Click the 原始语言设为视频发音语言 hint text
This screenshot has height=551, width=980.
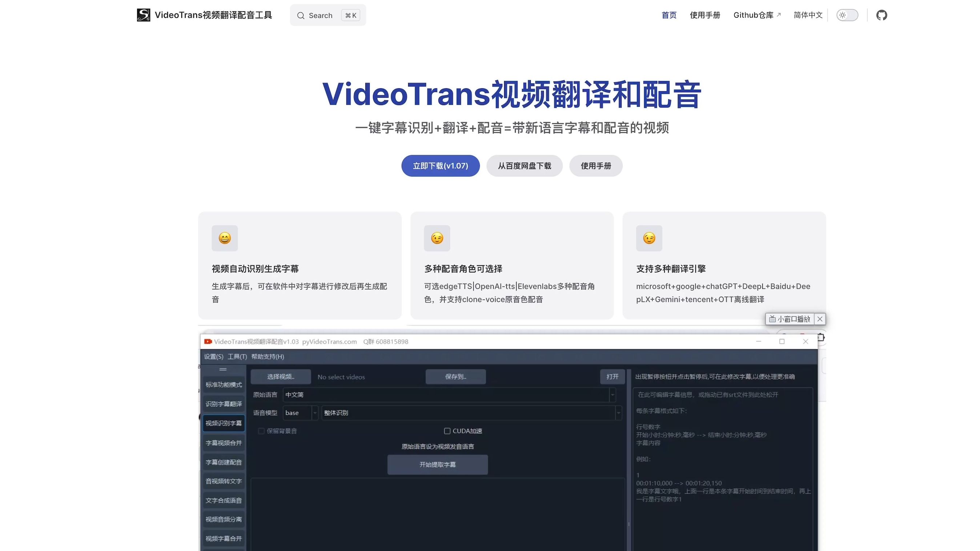(438, 446)
